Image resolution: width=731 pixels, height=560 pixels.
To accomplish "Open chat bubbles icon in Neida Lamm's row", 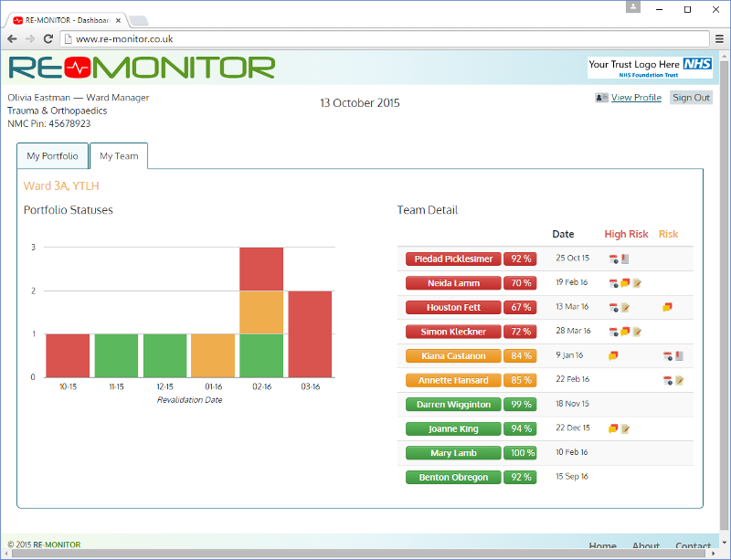I will pos(625,283).
